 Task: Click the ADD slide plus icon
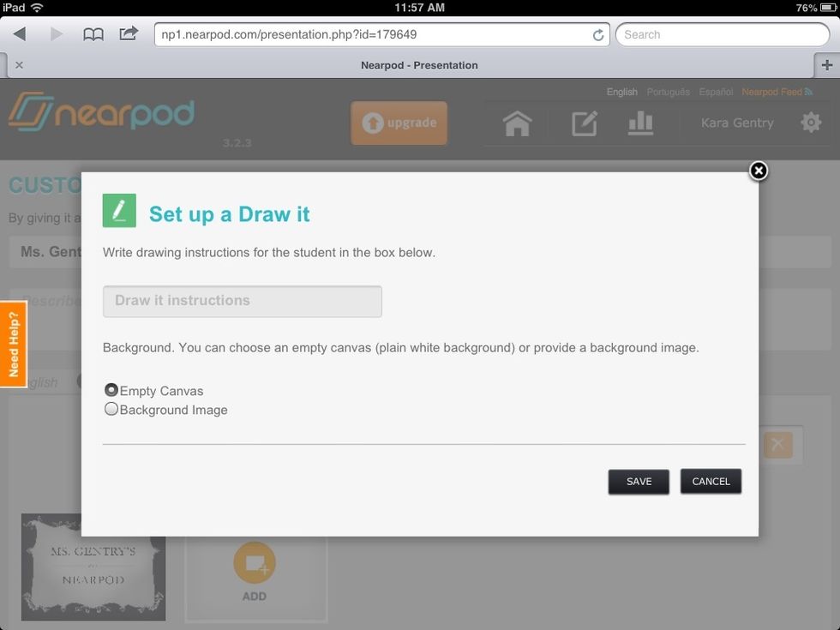[255, 563]
